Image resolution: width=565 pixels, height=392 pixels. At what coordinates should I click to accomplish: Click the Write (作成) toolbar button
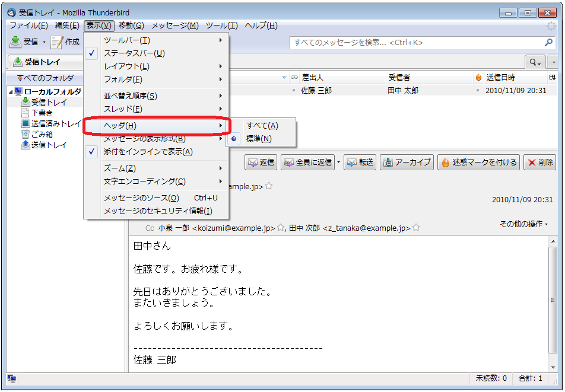(x=65, y=42)
